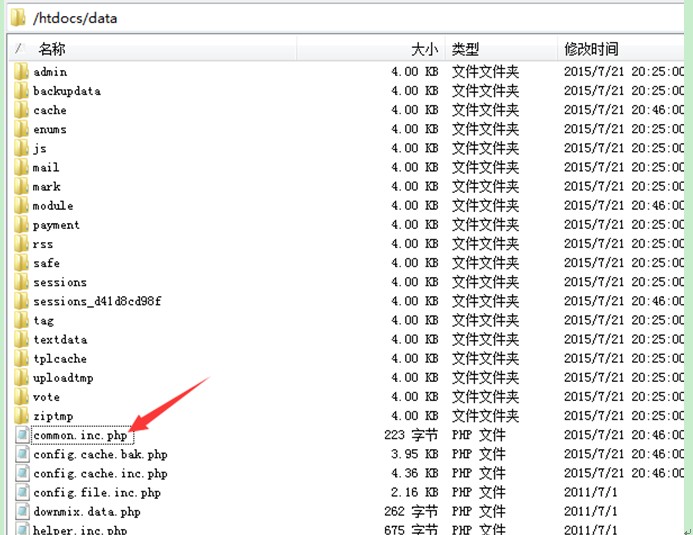
Task: Select the helper.inc.php file
Action: click(80, 529)
